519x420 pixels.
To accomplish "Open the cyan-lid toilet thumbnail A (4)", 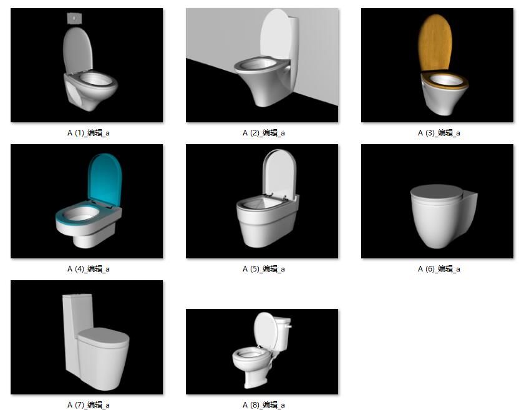I will point(87,201).
